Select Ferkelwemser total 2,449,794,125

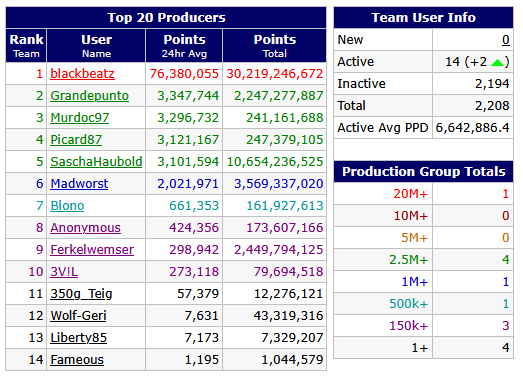(x=279, y=250)
